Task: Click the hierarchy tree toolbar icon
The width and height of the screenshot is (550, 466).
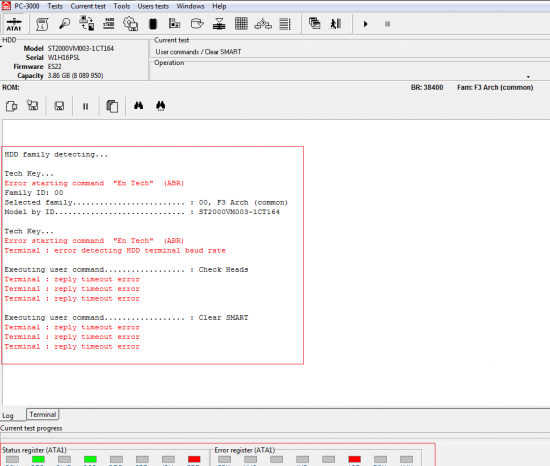Action: pyautogui.click(x=263, y=24)
